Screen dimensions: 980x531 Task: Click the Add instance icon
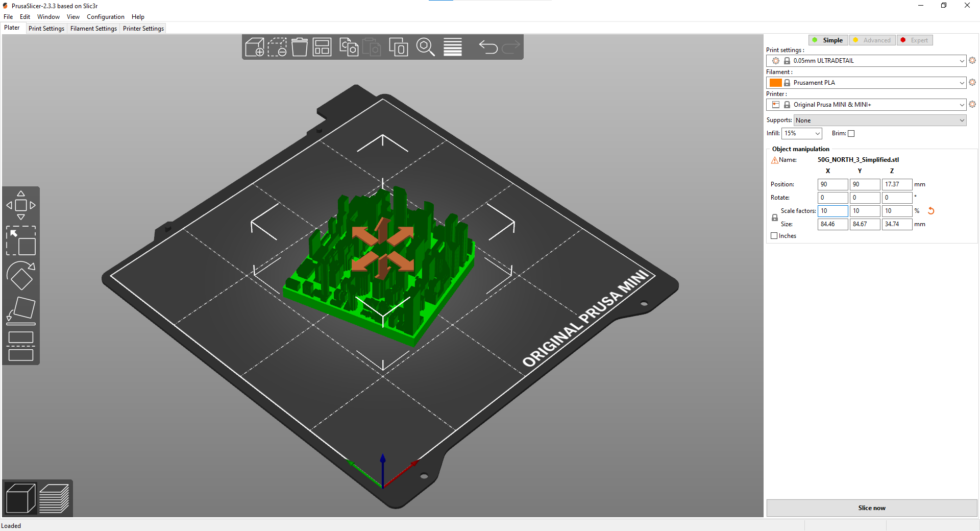[399, 47]
